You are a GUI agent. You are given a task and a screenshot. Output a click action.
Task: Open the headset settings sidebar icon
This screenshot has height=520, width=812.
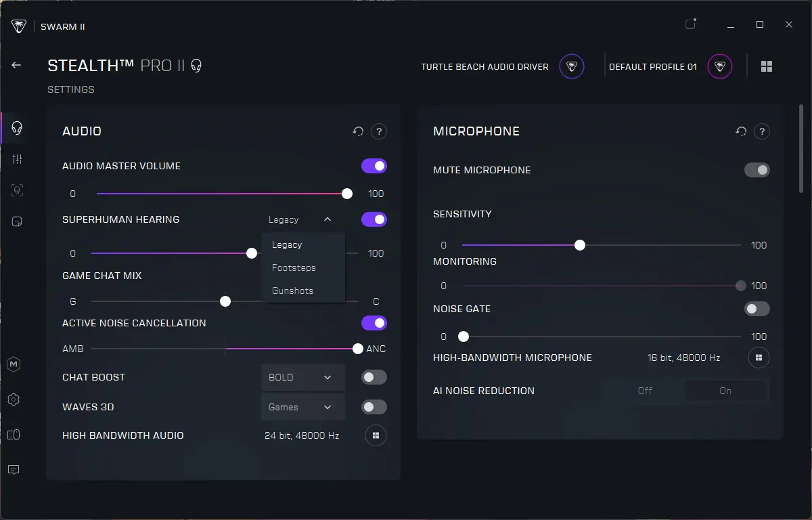[x=17, y=127]
